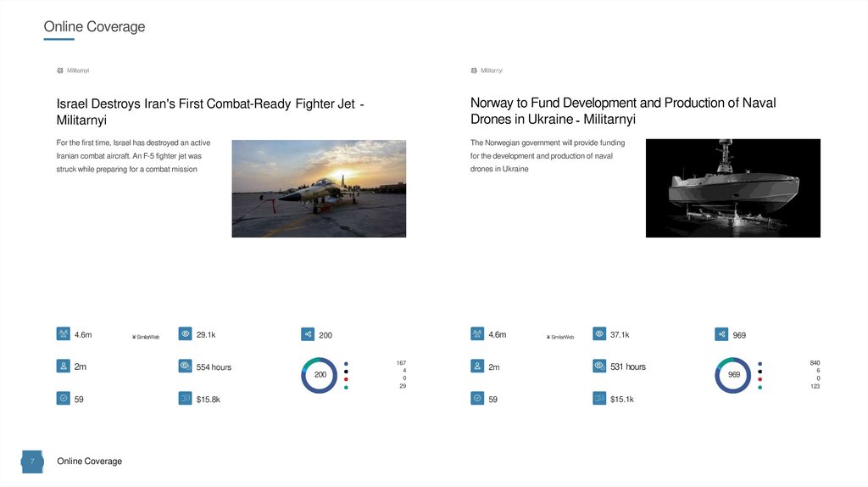Click the audience icon beside the Norway article's 4.6m
This screenshot has width=868, height=487.
(477, 333)
